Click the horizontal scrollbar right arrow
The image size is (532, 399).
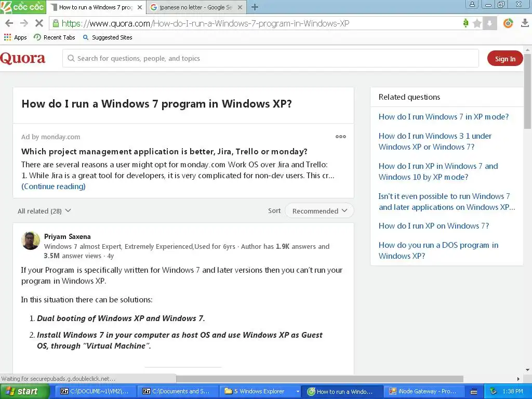pos(518,379)
